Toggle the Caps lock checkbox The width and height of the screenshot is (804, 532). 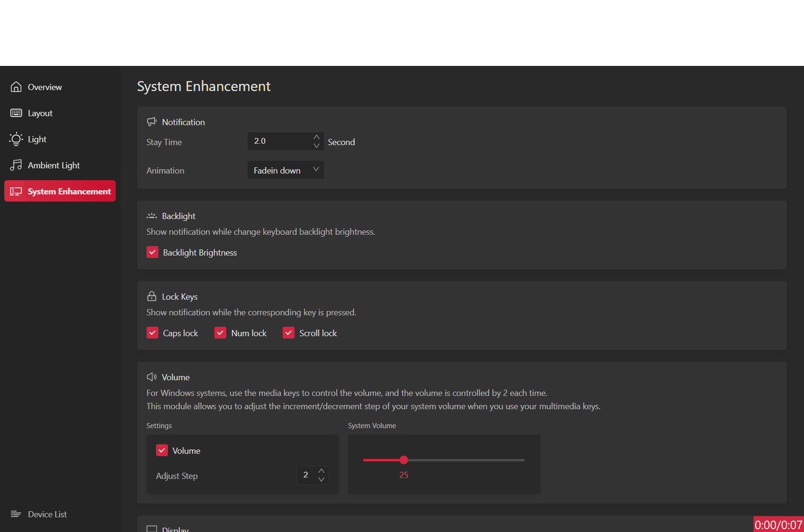152,333
